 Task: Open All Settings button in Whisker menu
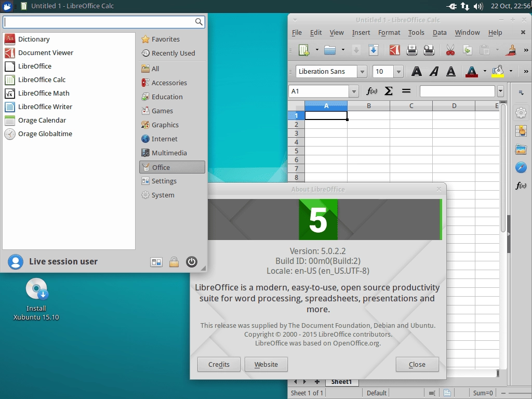(x=156, y=262)
